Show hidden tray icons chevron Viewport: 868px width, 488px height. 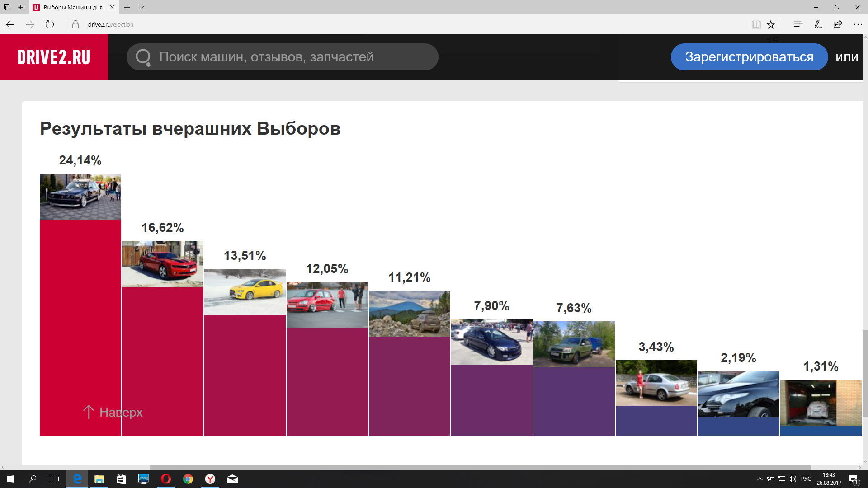(760, 479)
